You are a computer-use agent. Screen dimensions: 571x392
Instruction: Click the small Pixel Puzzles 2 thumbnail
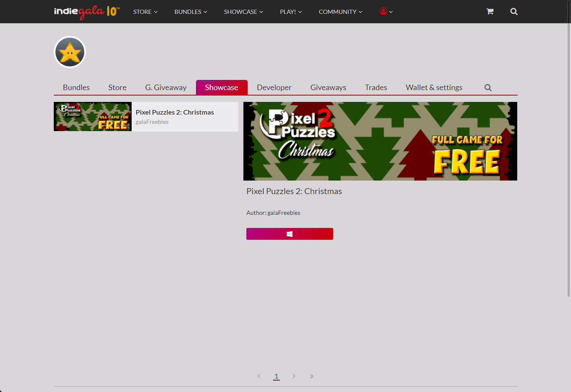pyautogui.click(x=93, y=116)
